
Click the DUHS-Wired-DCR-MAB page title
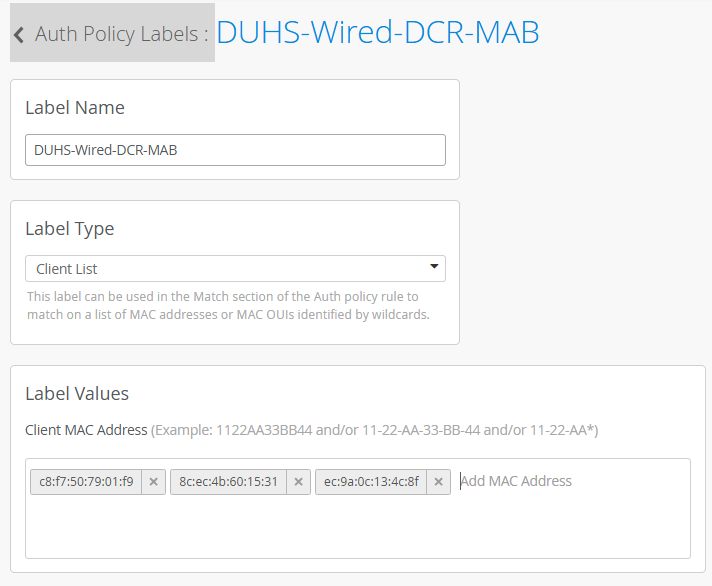(378, 33)
